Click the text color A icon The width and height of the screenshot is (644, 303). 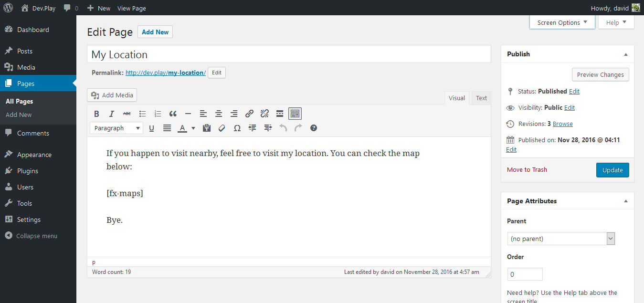click(182, 128)
